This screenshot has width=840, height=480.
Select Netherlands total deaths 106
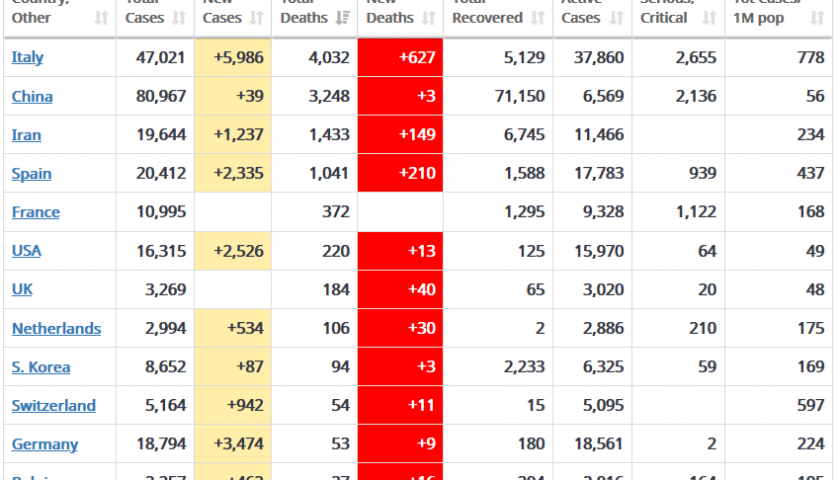tap(336, 328)
